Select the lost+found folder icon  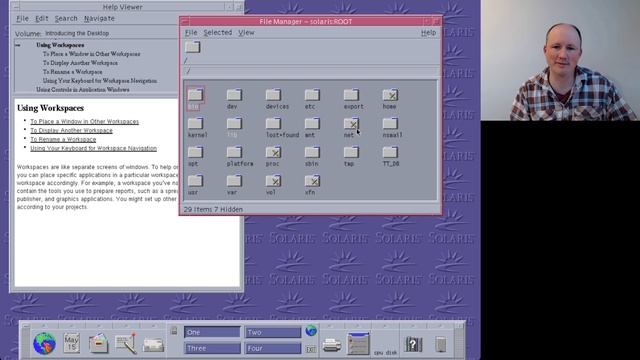pyautogui.click(x=273, y=124)
